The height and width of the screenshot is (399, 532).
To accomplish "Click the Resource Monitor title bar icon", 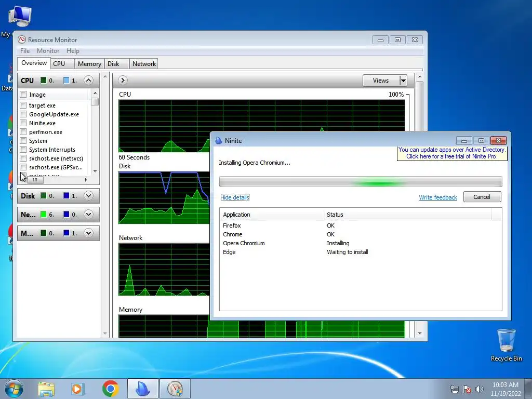I will (x=22, y=39).
